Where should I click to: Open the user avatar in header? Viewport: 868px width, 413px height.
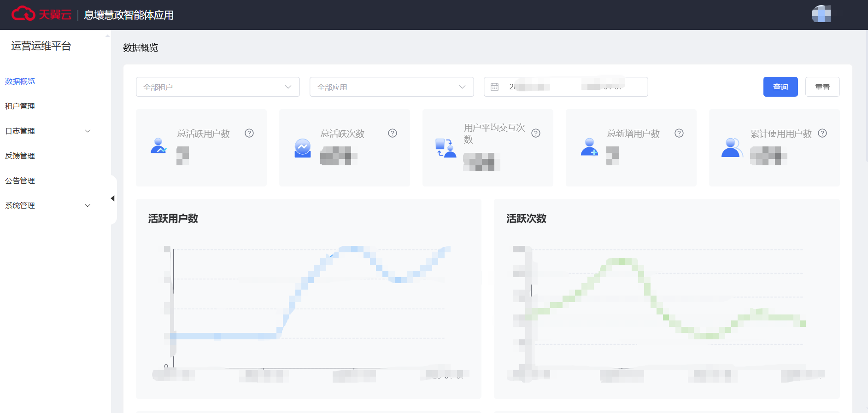(821, 14)
